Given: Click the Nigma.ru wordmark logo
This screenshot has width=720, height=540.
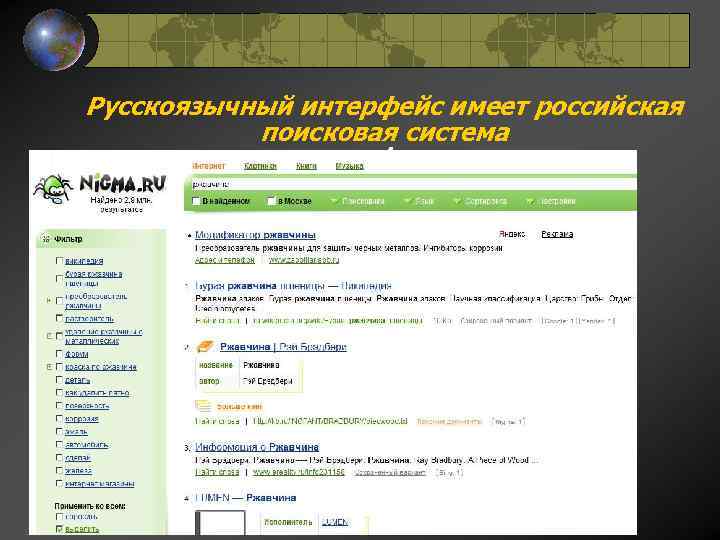Looking at the screenshot, I should (x=123, y=184).
